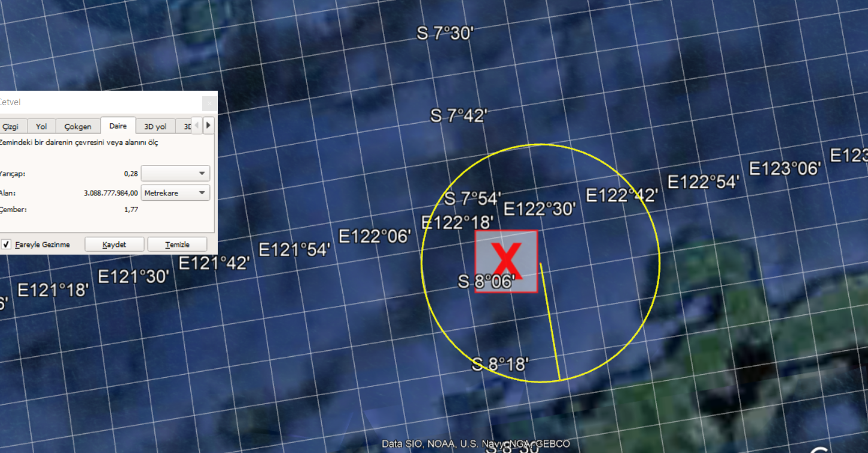Click the E121°30' longitude label
868x453 pixels.
134,277
